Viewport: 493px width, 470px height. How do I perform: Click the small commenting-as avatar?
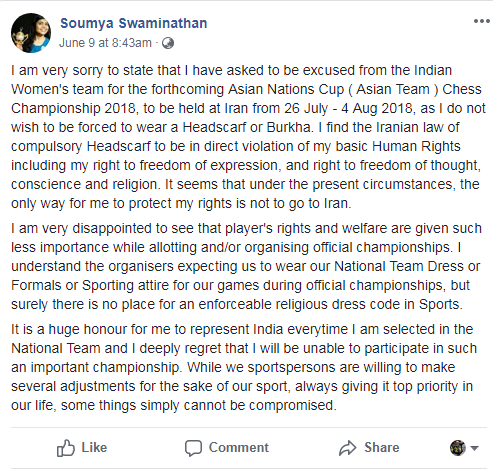pos(458,448)
